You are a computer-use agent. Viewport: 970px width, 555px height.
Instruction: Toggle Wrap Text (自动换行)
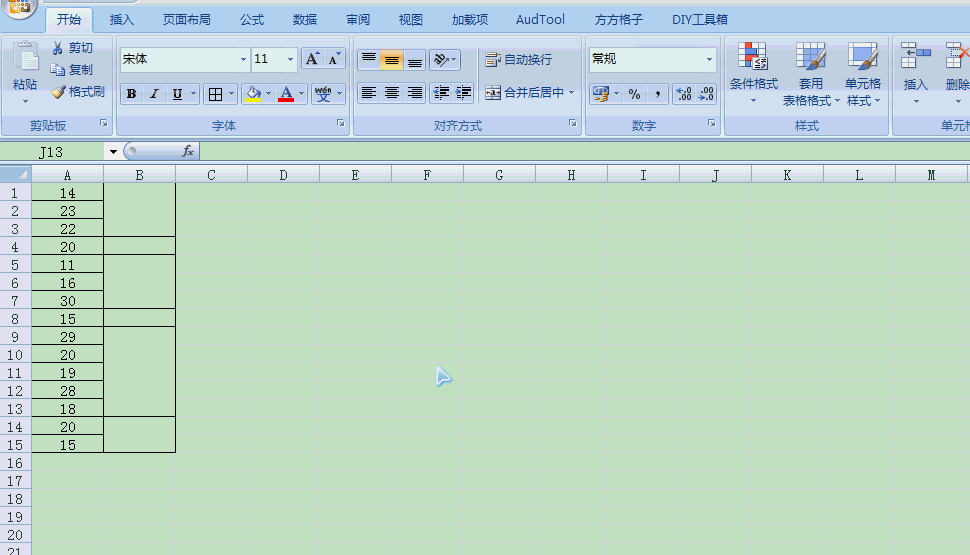[518, 60]
